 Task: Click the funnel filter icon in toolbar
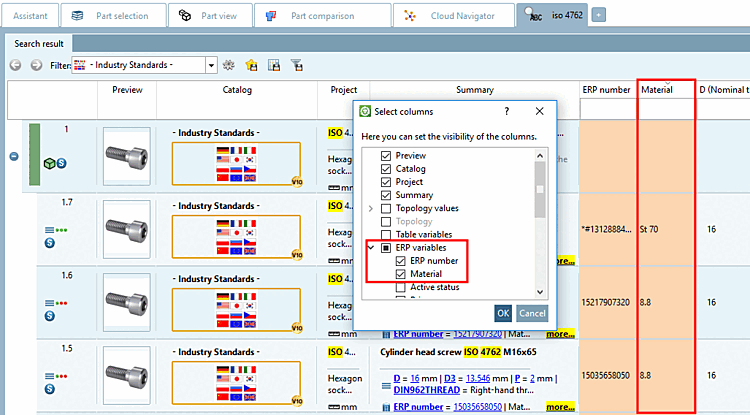297,65
